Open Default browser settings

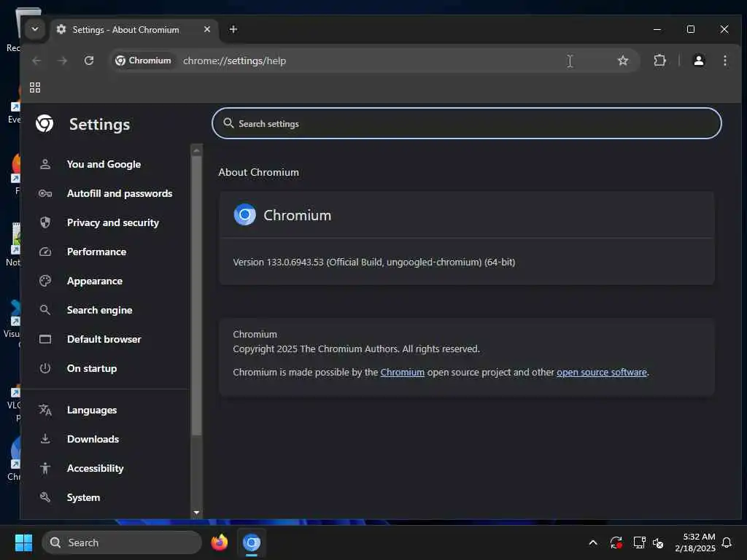coord(105,339)
